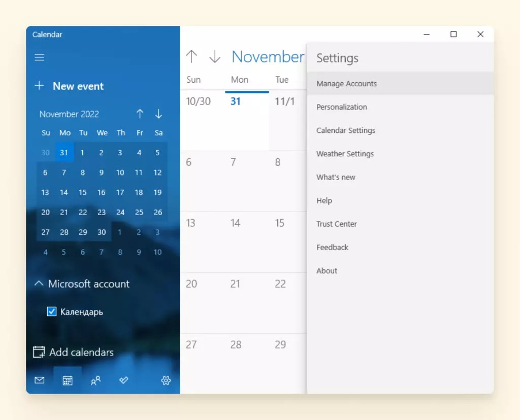Open Manage Accounts from Settings

tap(346, 83)
